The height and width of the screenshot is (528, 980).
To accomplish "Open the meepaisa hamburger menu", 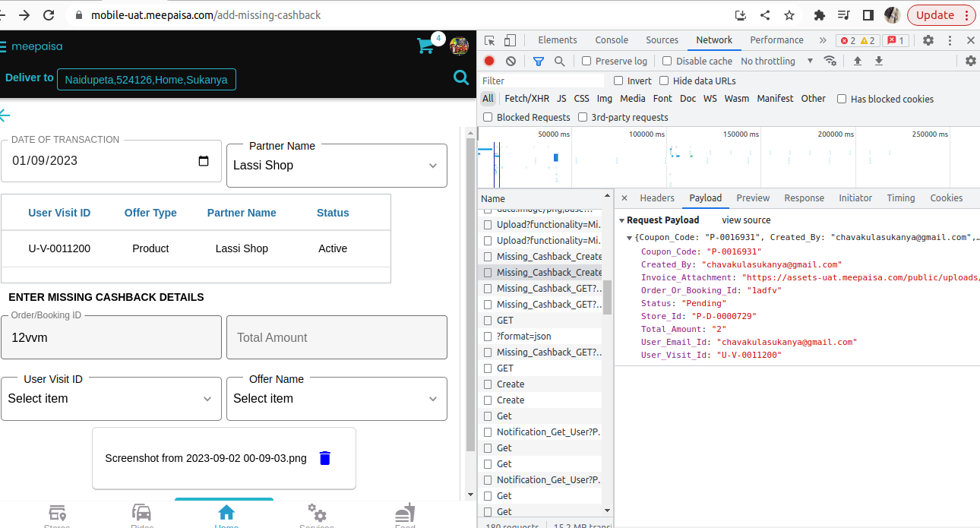I will coord(3,46).
